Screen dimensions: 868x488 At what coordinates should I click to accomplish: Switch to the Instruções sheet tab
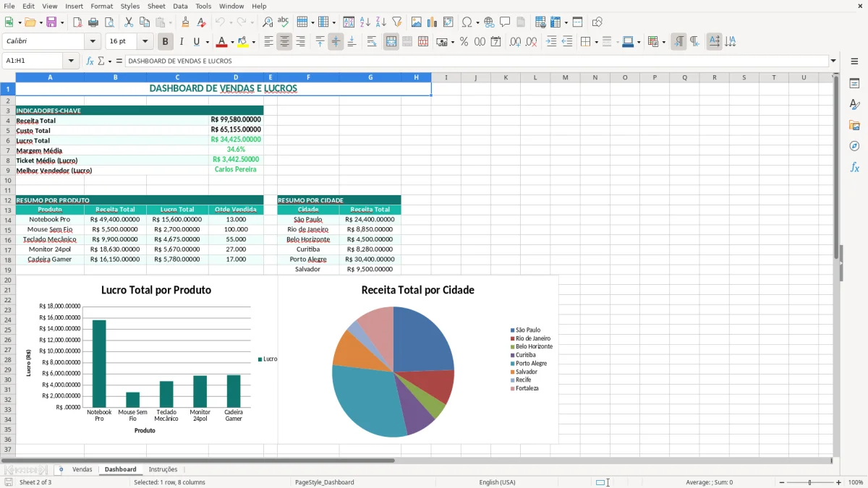pyautogui.click(x=163, y=469)
